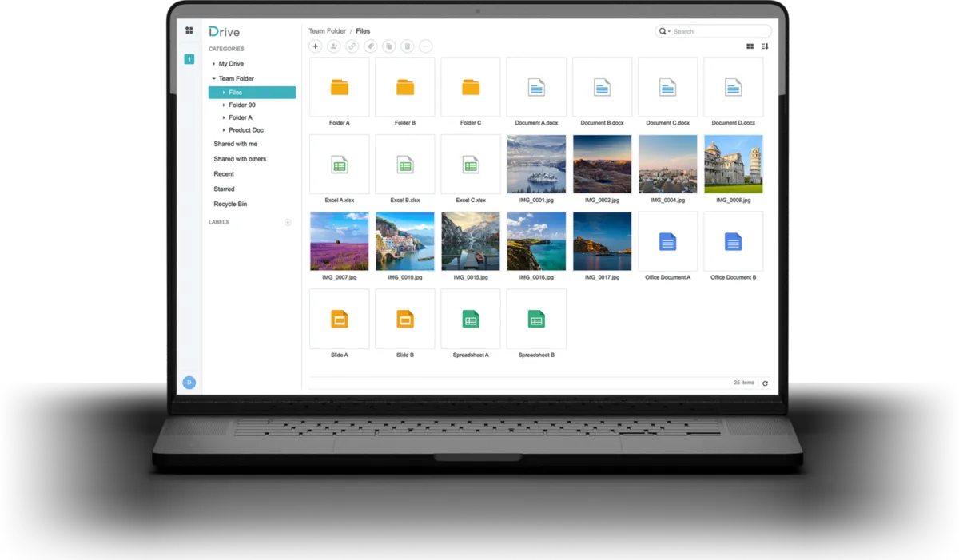Click the Copy files icon
The width and height of the screenshot is (959, 560).
pyautogui.click(x=389, y=46)
